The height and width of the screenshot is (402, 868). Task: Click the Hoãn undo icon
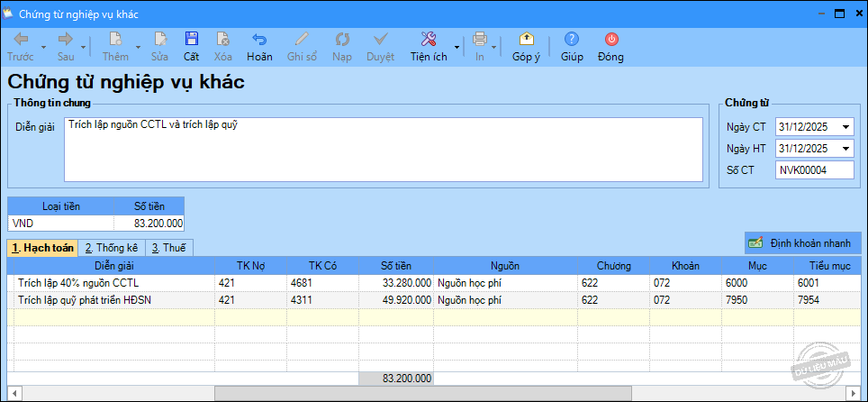[x=259, y=40]
